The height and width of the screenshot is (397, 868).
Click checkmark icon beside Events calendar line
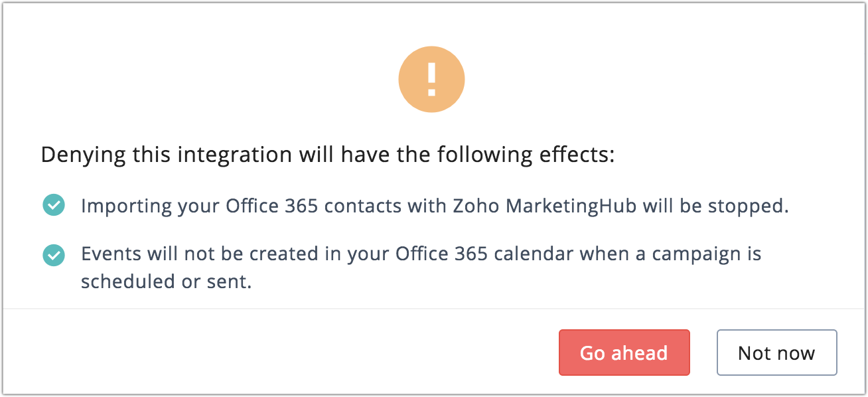pos(53,255)
